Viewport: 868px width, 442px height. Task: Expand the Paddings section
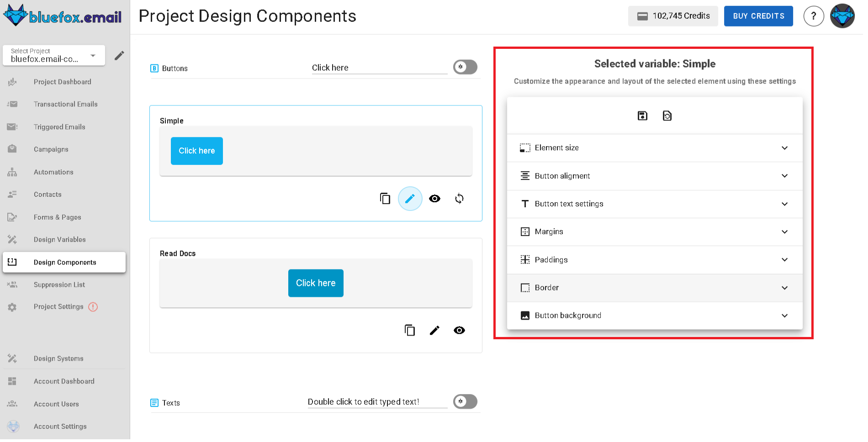655,260
